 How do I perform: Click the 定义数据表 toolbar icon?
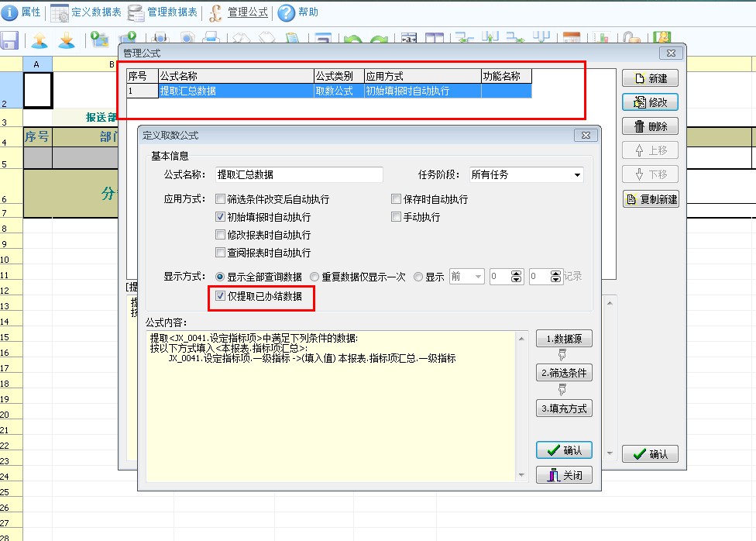click(60, 12)
